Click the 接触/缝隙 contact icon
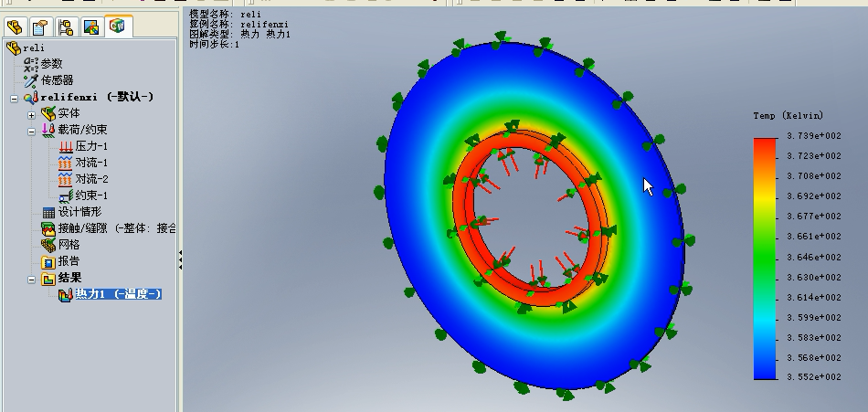This screenshot has width=868, height=412. pyautogui.click(x=48, y=228)
